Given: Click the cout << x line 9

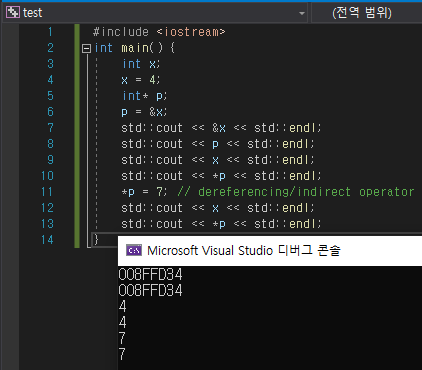Looking at the screenshot, I should click(217, 160).
